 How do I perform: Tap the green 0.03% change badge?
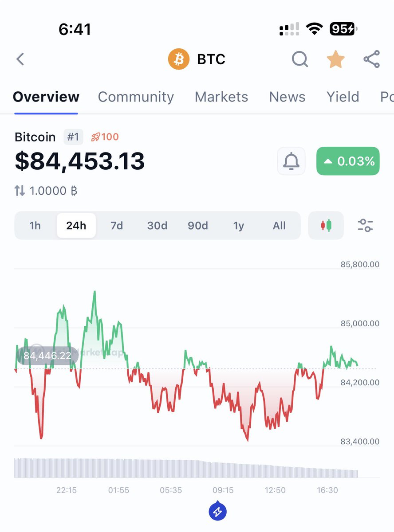[x=348, y=161]
